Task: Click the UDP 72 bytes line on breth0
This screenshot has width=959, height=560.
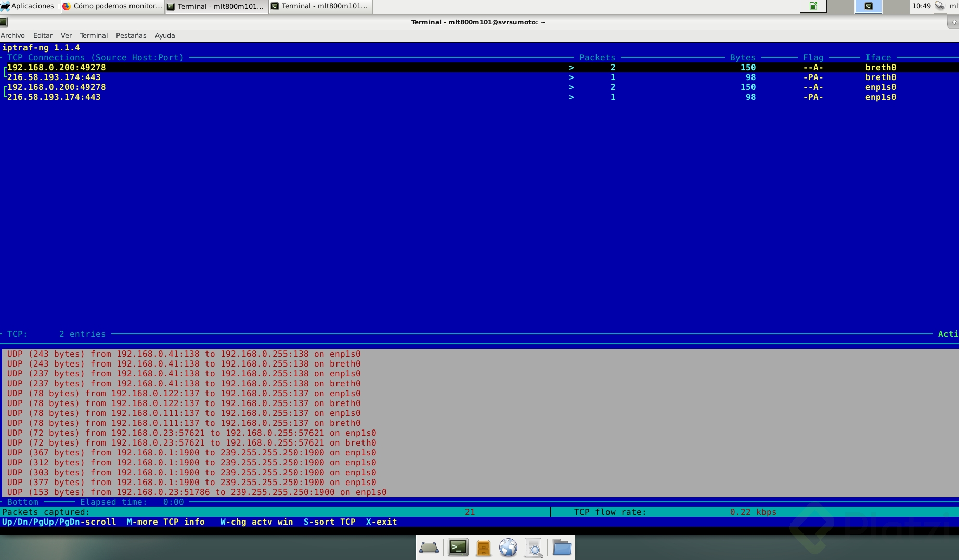Action: 192,442
